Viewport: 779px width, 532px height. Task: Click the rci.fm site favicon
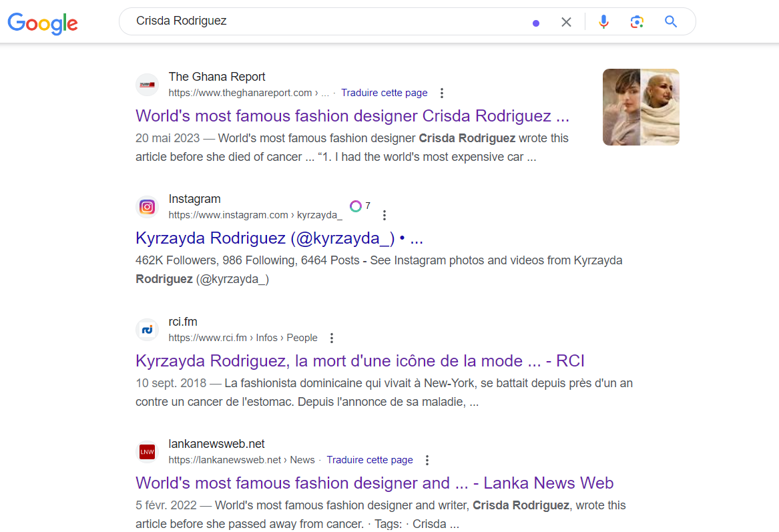tap(147, 330)
